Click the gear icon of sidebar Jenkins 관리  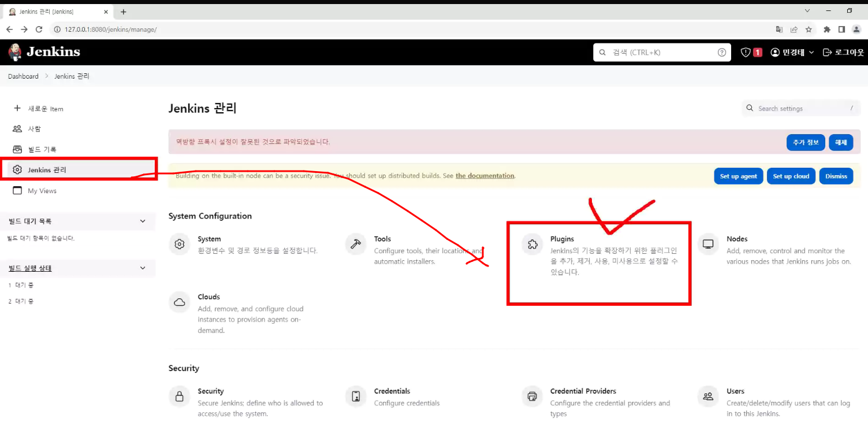coord(17,170)
